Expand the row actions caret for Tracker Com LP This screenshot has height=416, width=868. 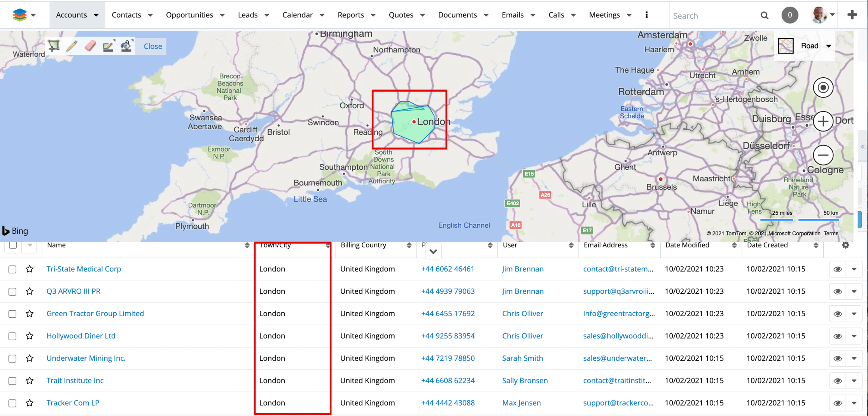click(x=854, y=403)
